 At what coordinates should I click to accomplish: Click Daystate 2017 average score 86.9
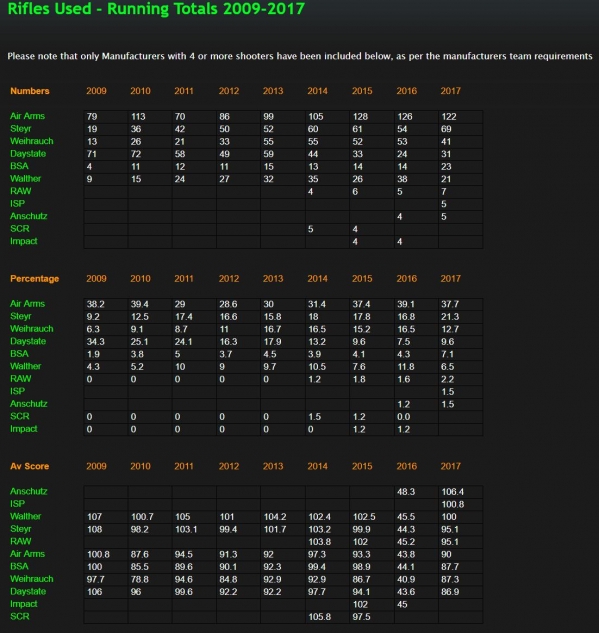450,592
